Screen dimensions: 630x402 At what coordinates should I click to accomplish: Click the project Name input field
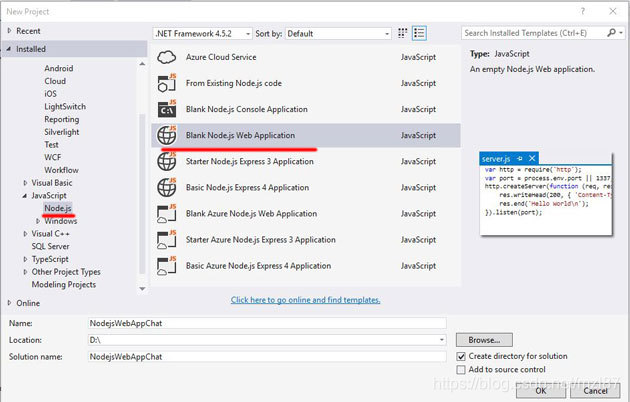267,323
